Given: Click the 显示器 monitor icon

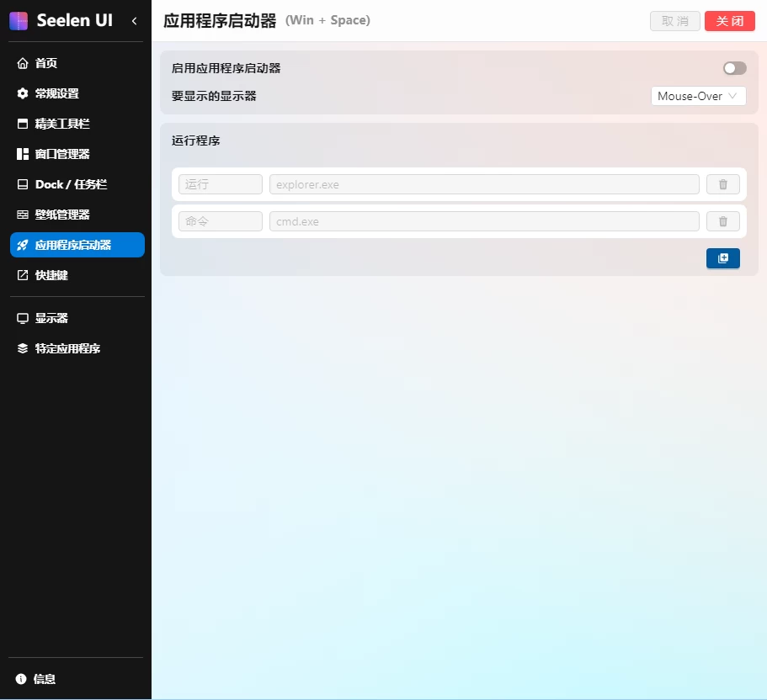Looking at the screenshot, I should pyautogui.click(x=23, y=318).
